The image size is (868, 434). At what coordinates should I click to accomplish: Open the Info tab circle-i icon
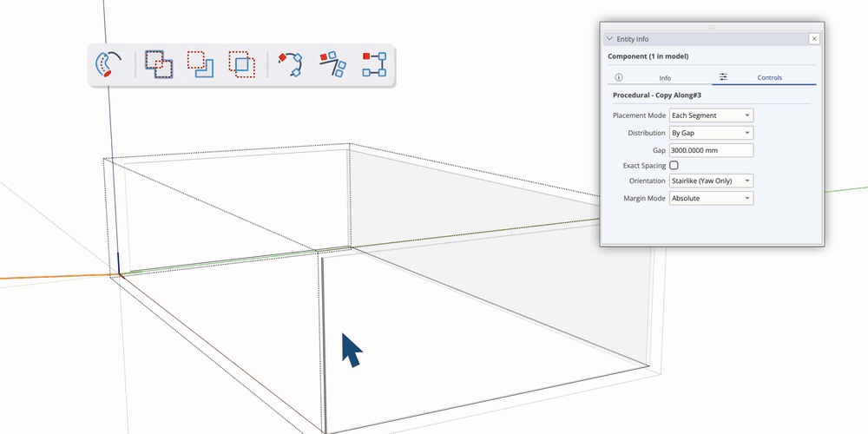click(619, 77)
